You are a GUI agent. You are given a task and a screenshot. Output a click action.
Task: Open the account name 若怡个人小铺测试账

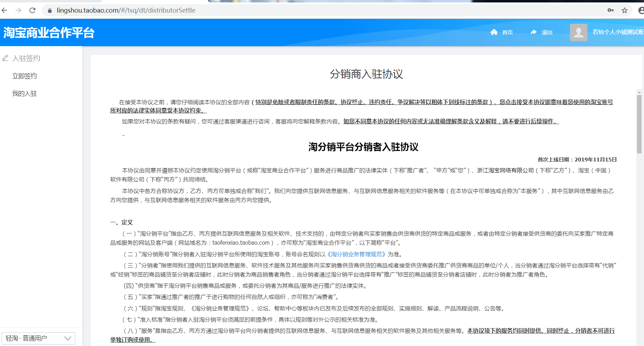coord(618,32)
